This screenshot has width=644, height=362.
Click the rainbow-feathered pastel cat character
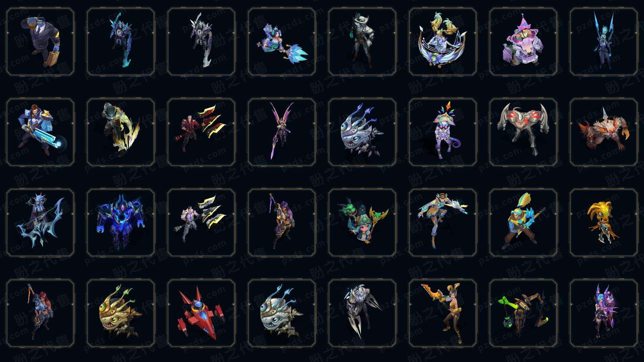click(x=443, y=132)
